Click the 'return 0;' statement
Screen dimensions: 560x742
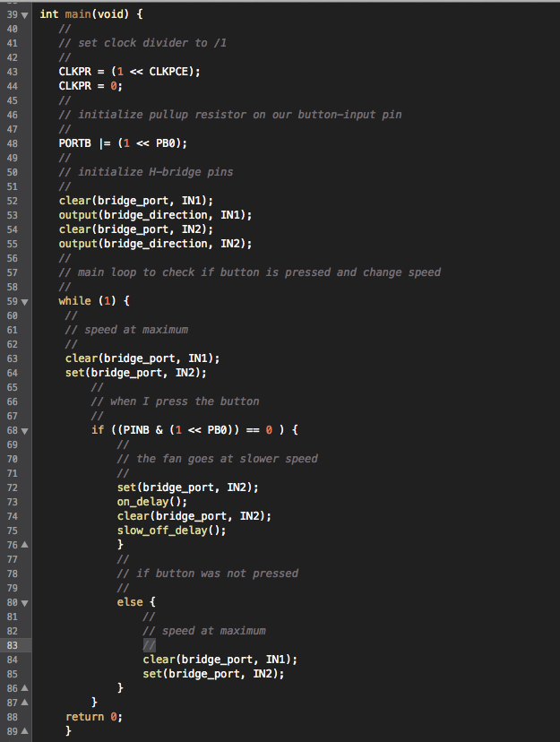[94, 717]
